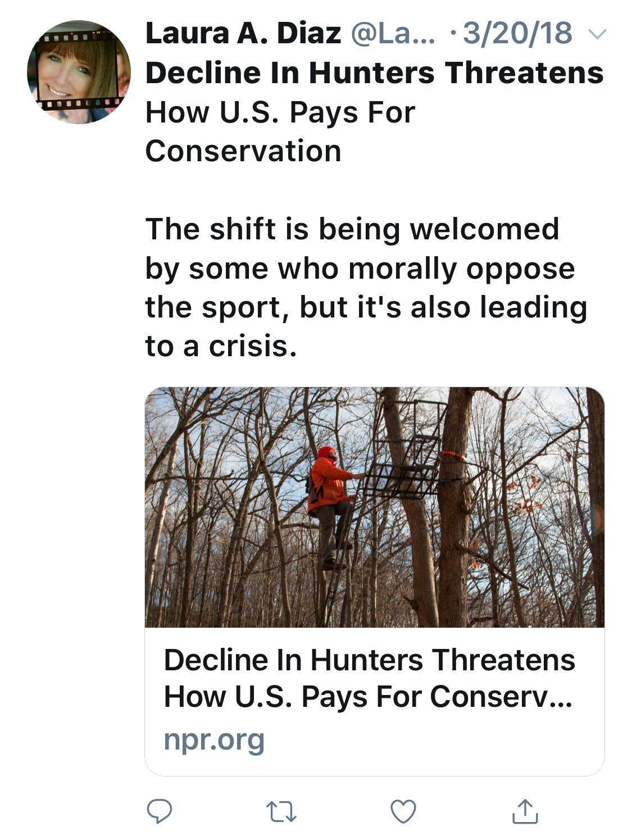Open the share options for this tweet

coord(525,811)
